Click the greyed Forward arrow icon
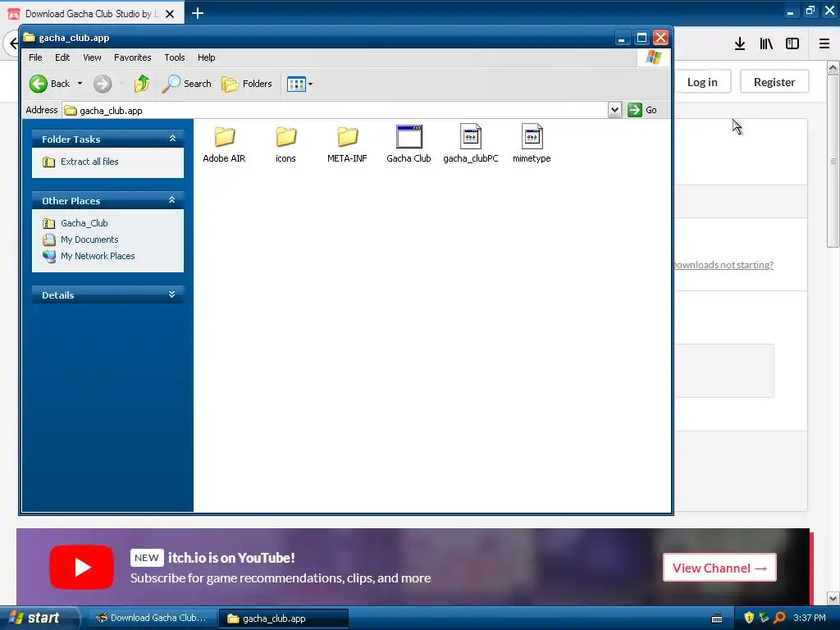Image resolution: width=840 pixels, height=630 pixels. (103, 84)
